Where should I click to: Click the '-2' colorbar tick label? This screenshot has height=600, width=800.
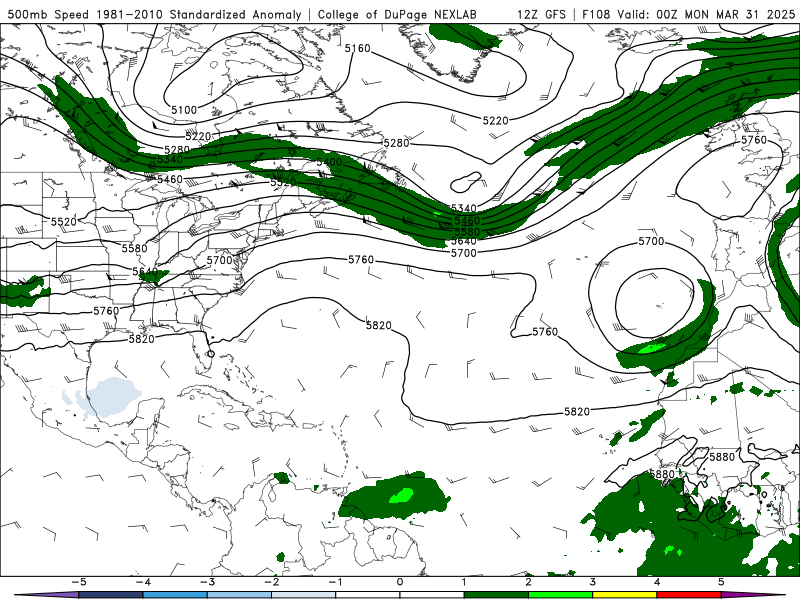271,582
